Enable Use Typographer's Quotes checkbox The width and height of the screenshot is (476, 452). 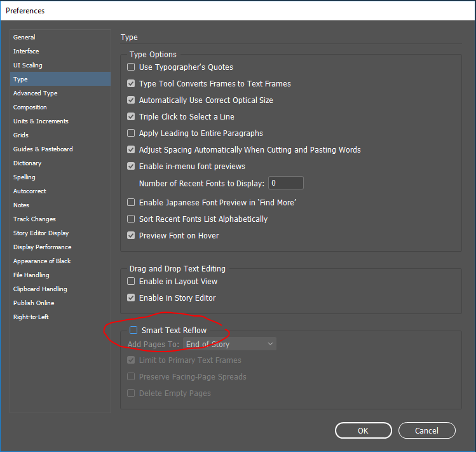(132, 67)
